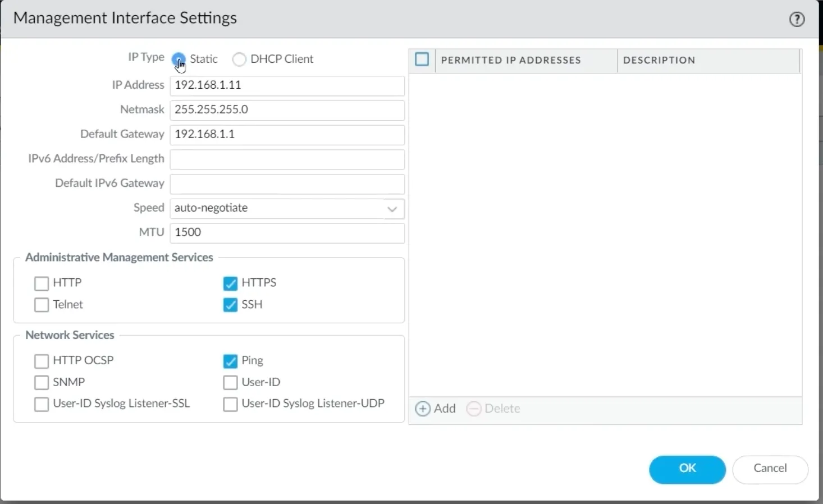This screenshot has width=823, height=504.
Task: Enable User-ID Syslog Listener-UDP
Action: pos(230,404)
